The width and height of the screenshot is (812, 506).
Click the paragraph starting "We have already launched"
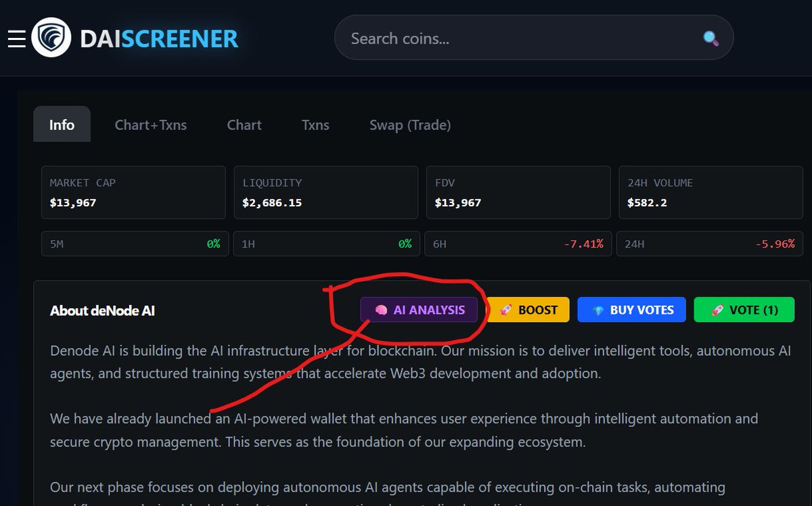click(x=404, y=430)
